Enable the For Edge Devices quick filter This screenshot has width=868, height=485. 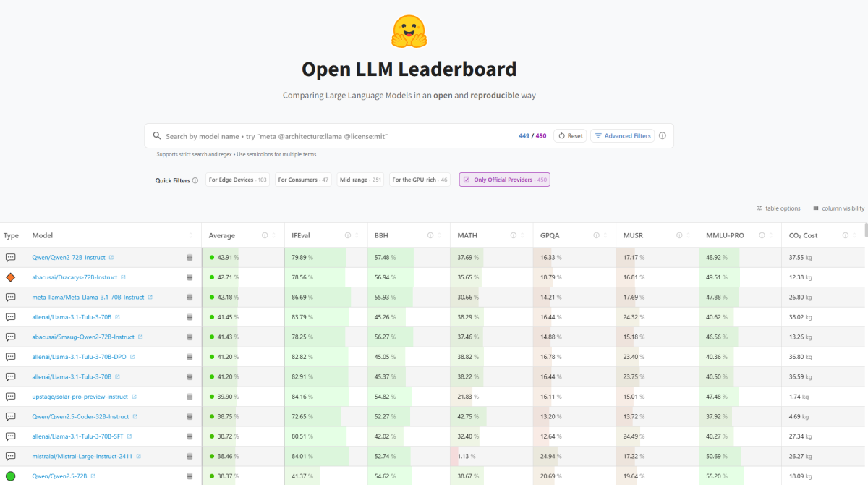coord(237,180)
